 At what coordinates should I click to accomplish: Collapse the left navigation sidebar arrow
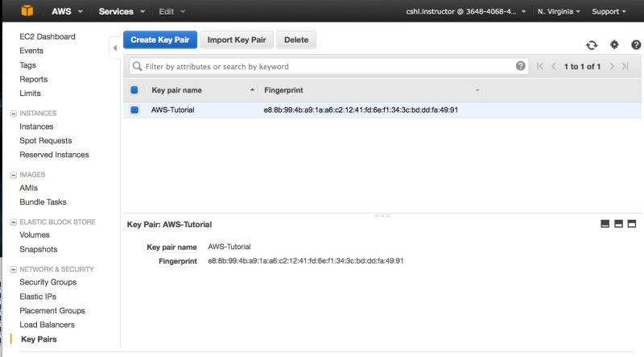[x=115, y=48]
